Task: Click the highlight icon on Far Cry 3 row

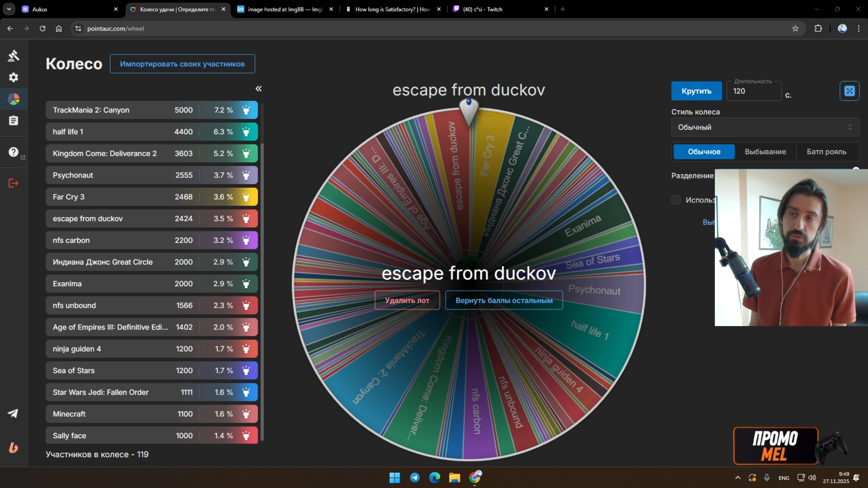Action: coord(246,197)
